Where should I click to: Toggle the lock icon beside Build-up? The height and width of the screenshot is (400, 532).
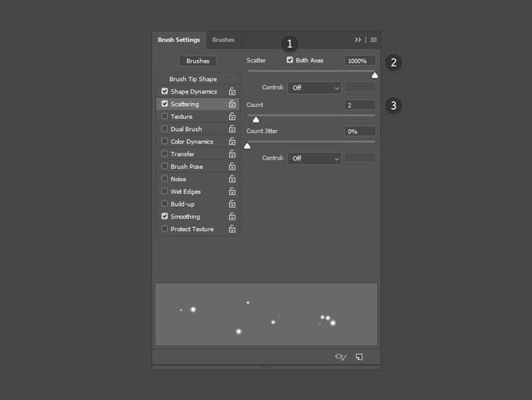232,203
